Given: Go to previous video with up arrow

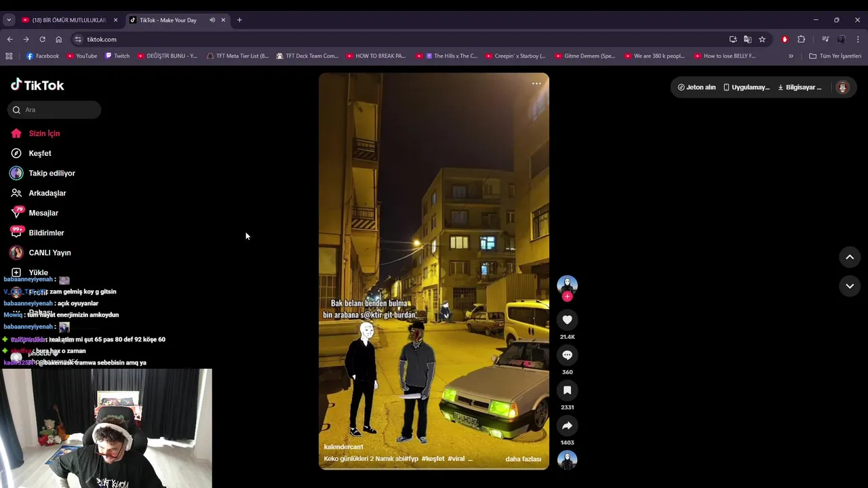Looking at the screenshot, I should pos(850,257).
